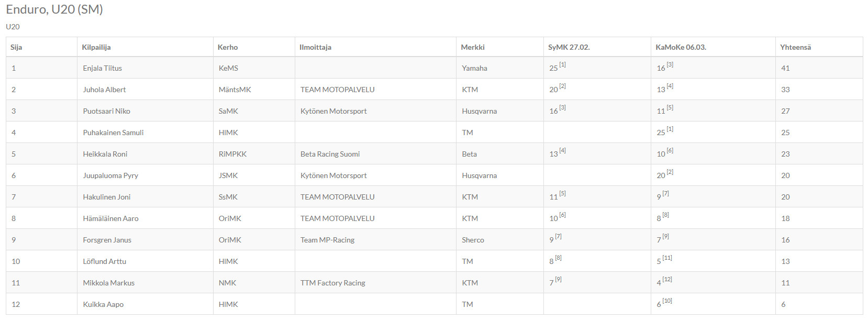Click club 'JSMK' in Juupaluoma's row

(x=228, y=175)
